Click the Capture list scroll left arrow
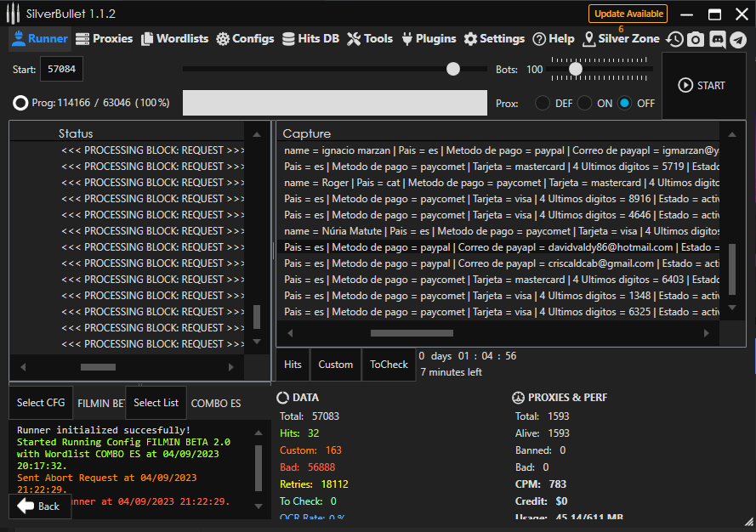 coord(290,333)
